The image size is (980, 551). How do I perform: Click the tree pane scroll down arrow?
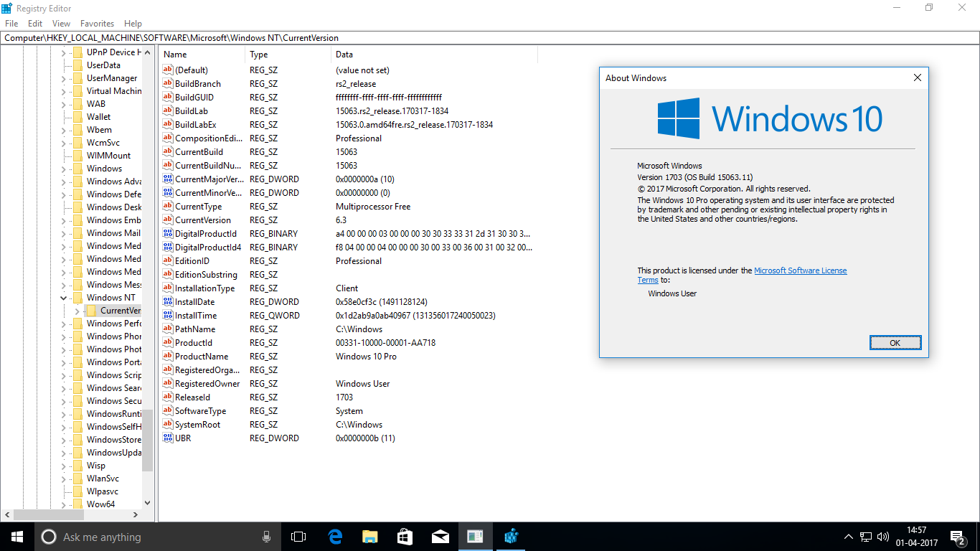pyautogui.click(x=148, y=503)
